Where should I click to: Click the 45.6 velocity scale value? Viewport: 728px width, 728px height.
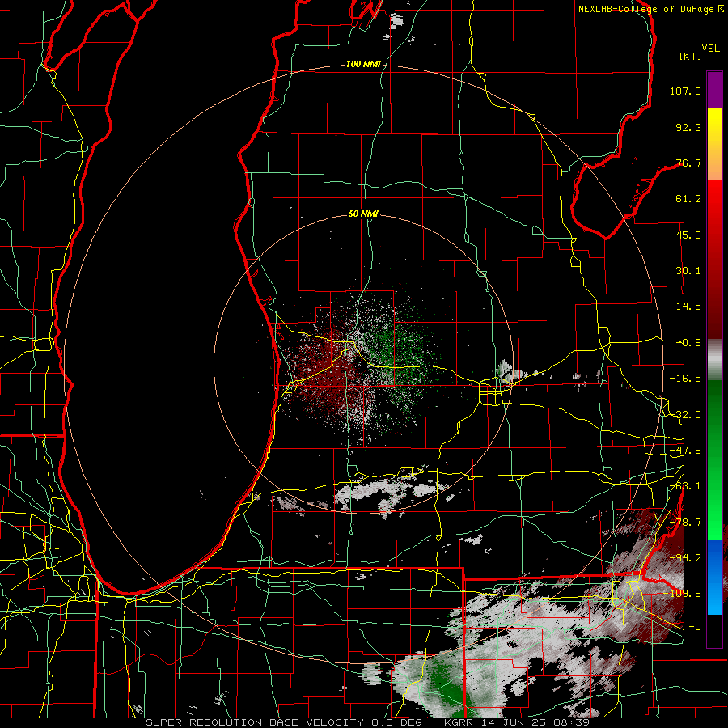click(688, 235)
